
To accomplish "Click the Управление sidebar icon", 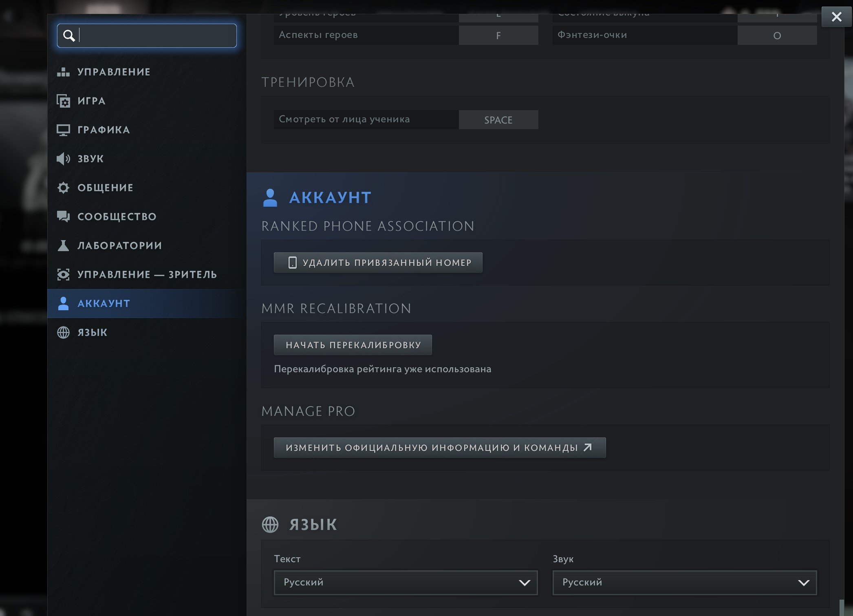I will (63, 72).
